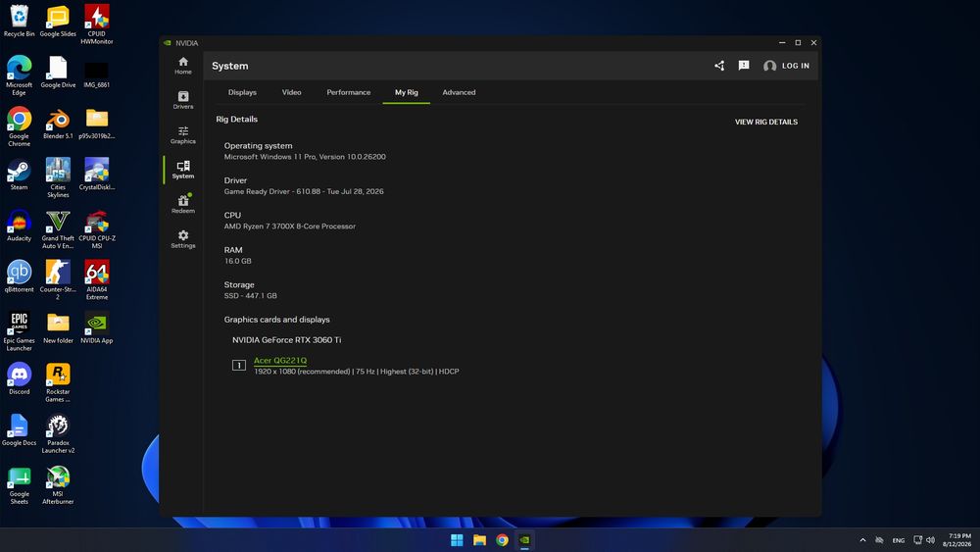
Task: Show hidden icons in system tray
Action: (862, 540)
